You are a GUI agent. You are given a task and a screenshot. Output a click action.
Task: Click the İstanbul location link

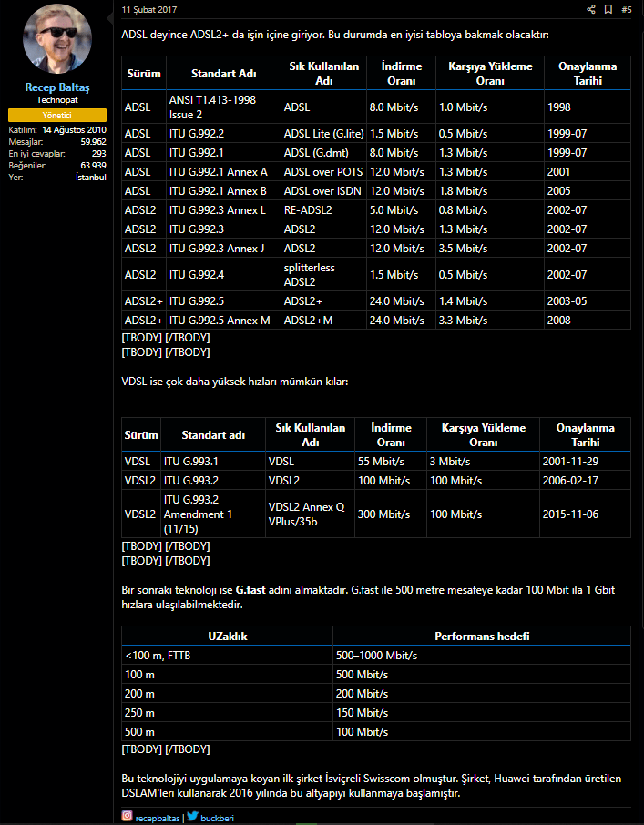[x=91, y=178]
